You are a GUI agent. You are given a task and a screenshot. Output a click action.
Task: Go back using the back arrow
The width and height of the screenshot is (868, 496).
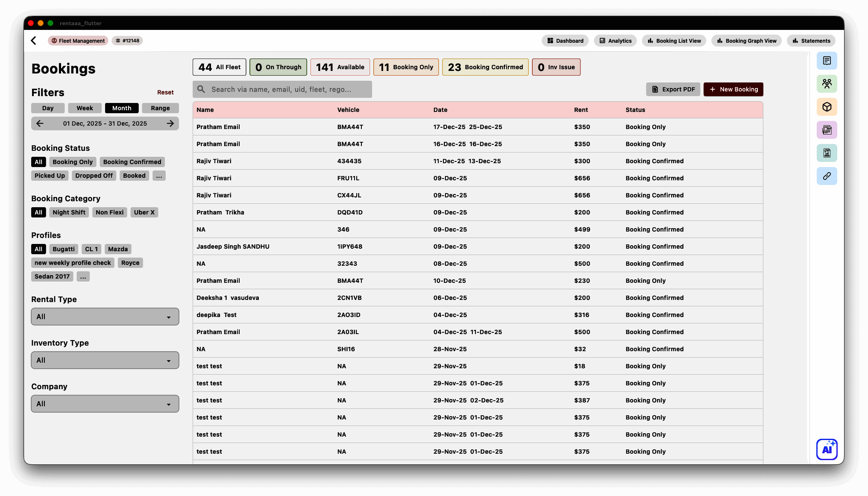pos(34,41)
